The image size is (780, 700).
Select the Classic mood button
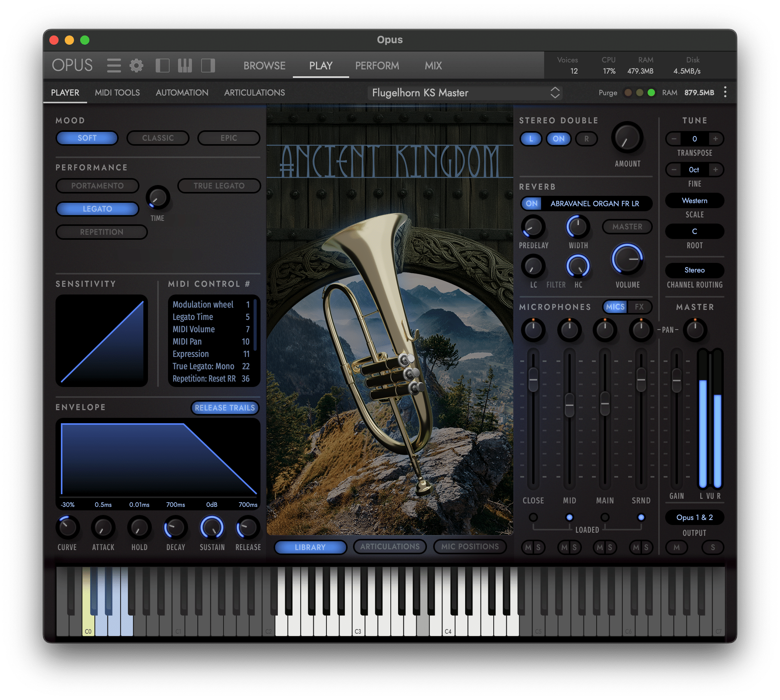[x=158, y=138]
